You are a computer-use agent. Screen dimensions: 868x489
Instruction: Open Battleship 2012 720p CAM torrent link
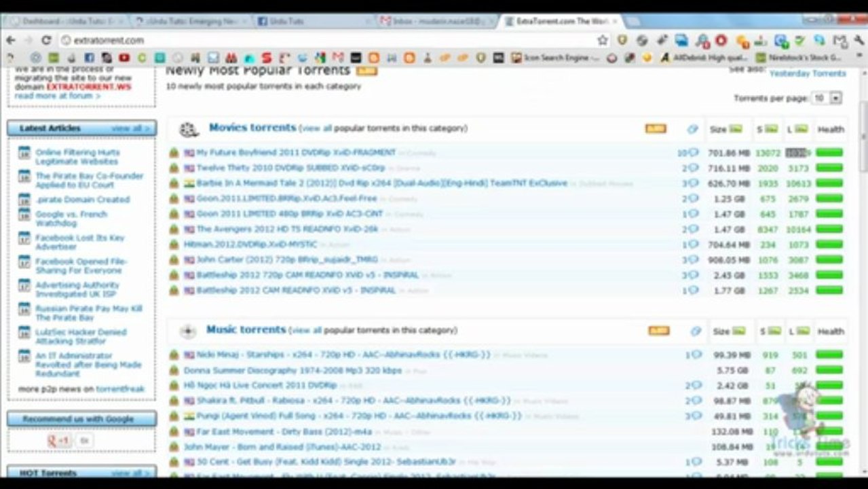[307, 275]
